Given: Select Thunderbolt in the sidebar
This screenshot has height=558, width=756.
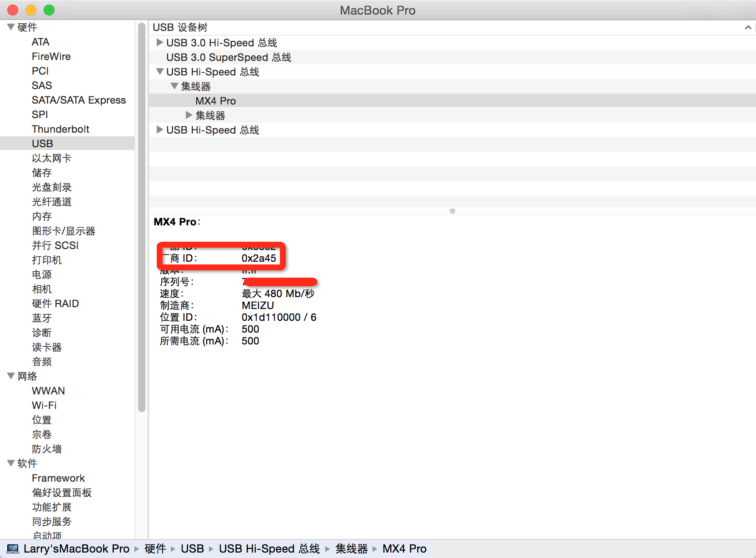Looking at the screenshot, I should 60,129.
